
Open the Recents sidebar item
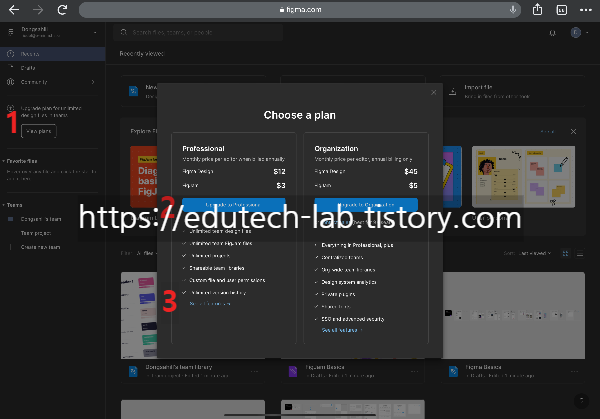tap(52, 54)
